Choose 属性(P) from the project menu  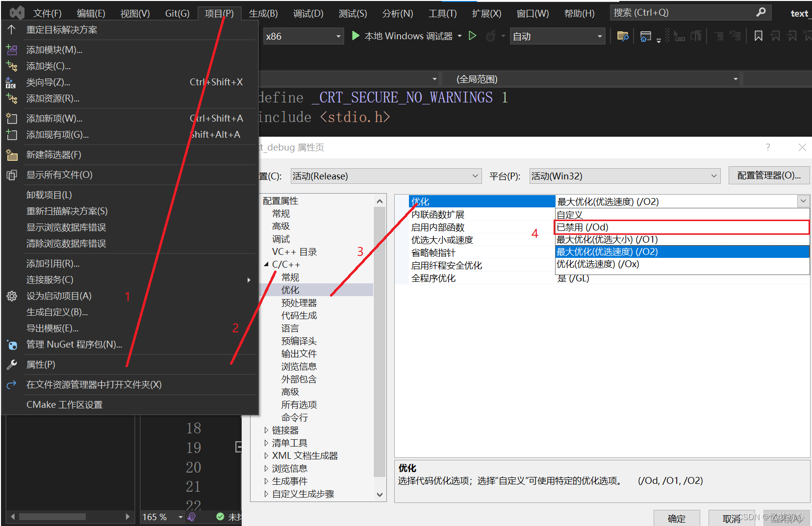(x=130, y=365)
